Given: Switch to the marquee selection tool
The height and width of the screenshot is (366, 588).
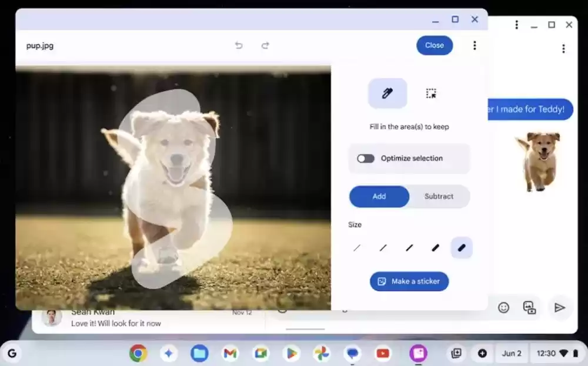Looking at the screenshot, I should tap(431, 93).
